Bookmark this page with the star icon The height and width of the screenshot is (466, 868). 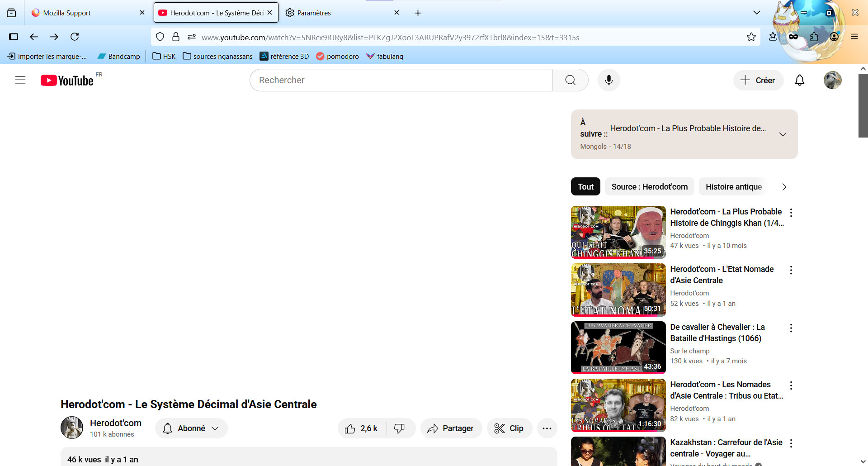point(751,37)
